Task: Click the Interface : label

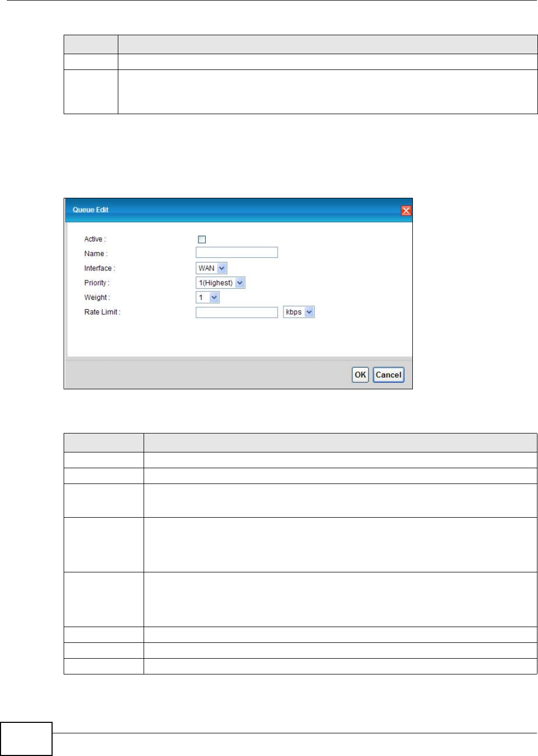Action: [99, 268]
